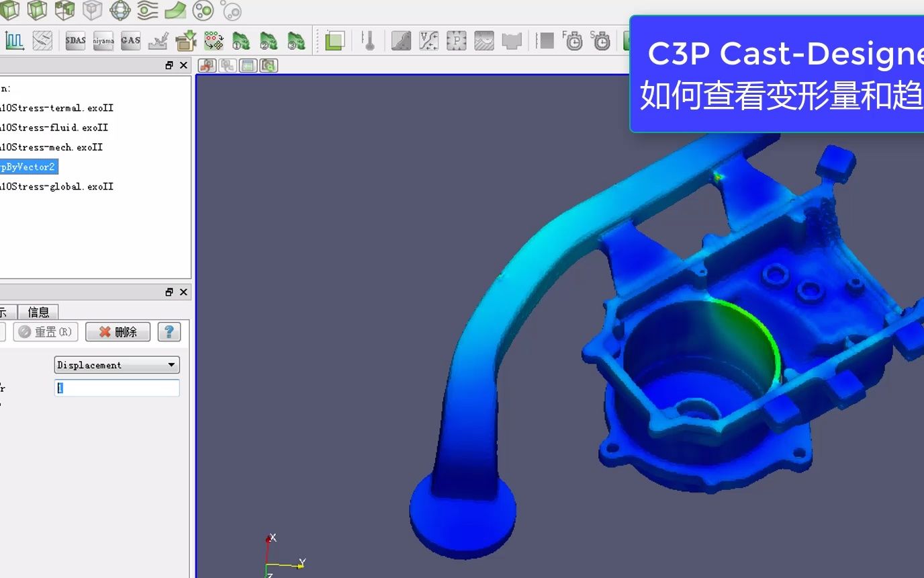The image size is (924, 578).
Task: Show the velocity V field icon
Action: [x=428, y=40]
